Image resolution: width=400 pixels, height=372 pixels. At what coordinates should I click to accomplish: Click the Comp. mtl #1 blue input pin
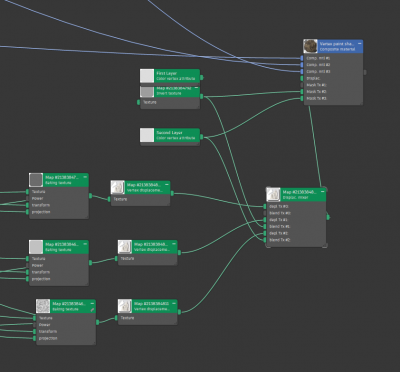pyautogui.click(x=302, y=58)
